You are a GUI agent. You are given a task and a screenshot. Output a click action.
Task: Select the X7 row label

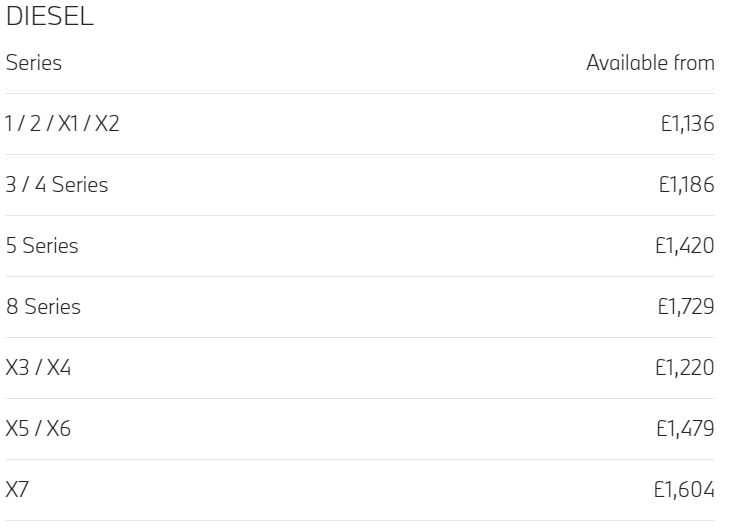17,490
